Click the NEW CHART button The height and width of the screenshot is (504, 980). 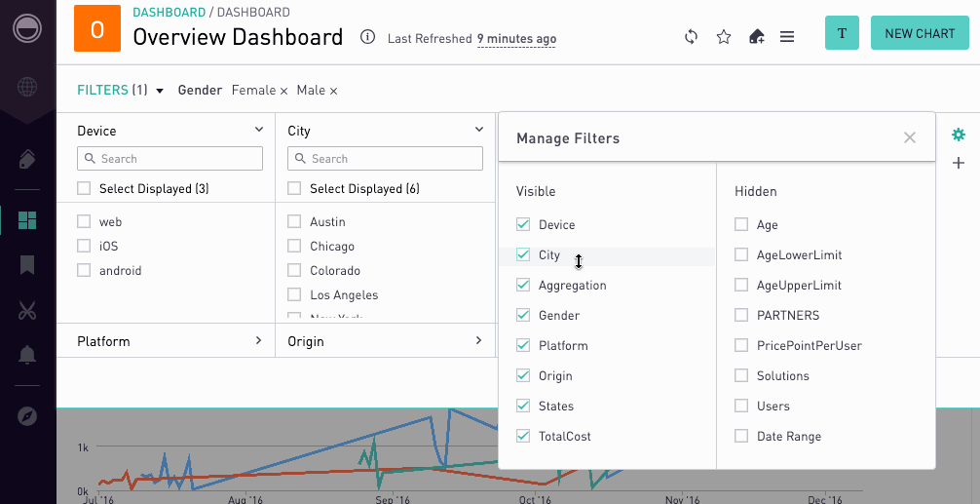click(x=920, y=33)
